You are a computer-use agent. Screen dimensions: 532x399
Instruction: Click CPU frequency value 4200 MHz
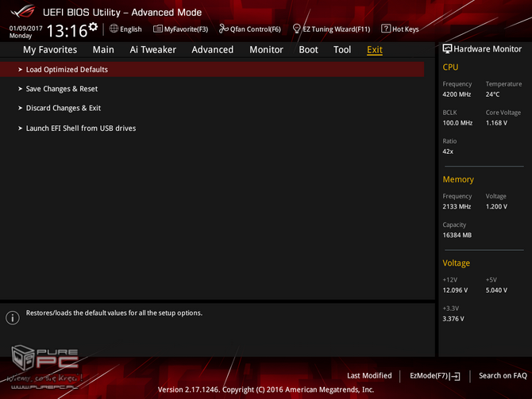coord(457,94)
